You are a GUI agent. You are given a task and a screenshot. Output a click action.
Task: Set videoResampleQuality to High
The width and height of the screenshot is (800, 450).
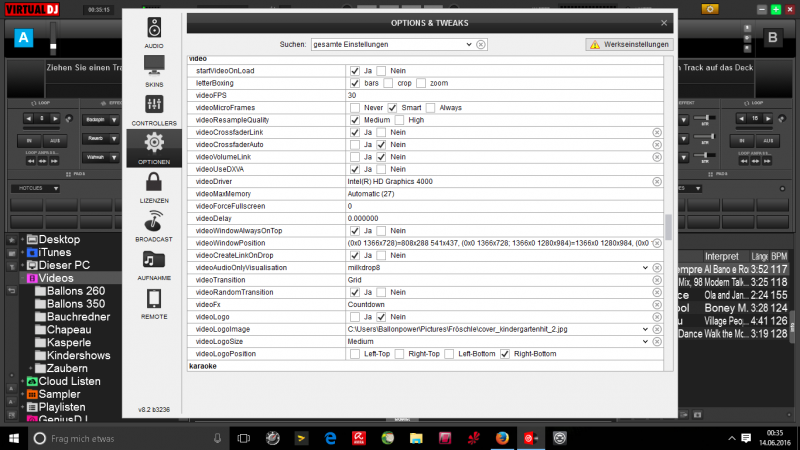point(400,120)
